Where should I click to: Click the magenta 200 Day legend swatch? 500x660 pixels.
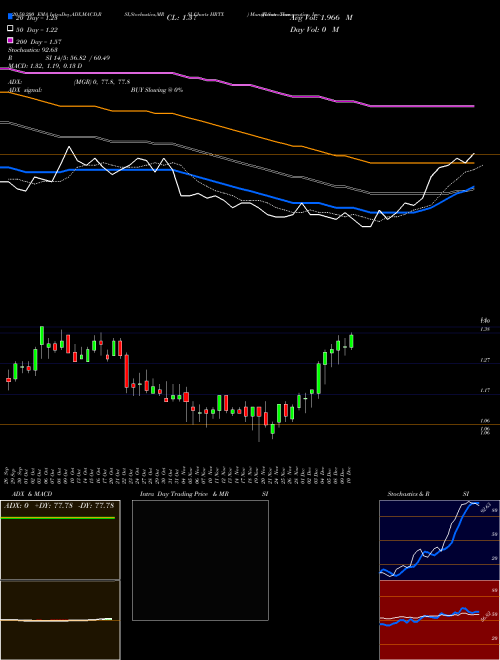coord(10,41)
